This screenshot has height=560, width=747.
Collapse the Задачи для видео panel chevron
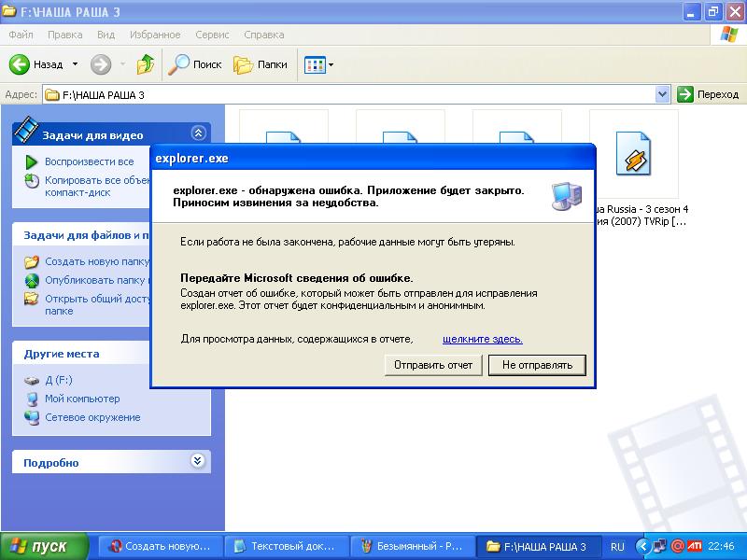pyautogui.click(x=198, y=133)
